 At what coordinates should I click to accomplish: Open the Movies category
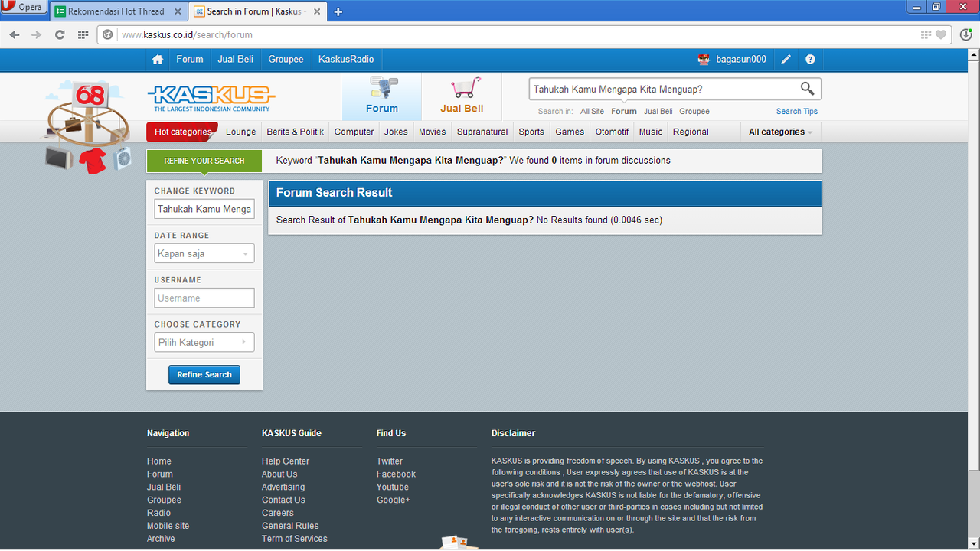[x=432, y=132]
